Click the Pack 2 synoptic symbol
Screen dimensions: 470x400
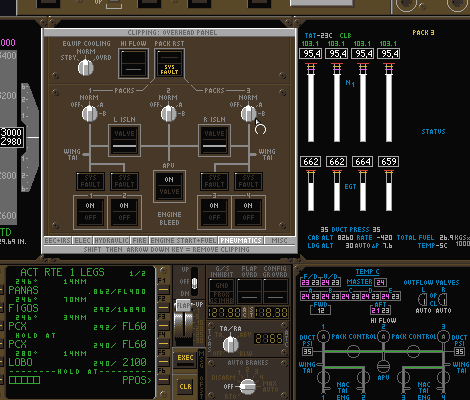[383, 336]
